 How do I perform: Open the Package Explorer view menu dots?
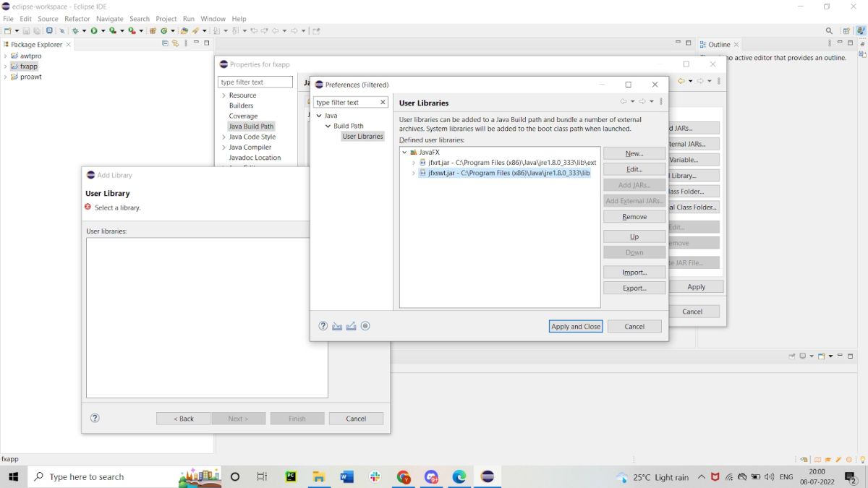(186, 43)
